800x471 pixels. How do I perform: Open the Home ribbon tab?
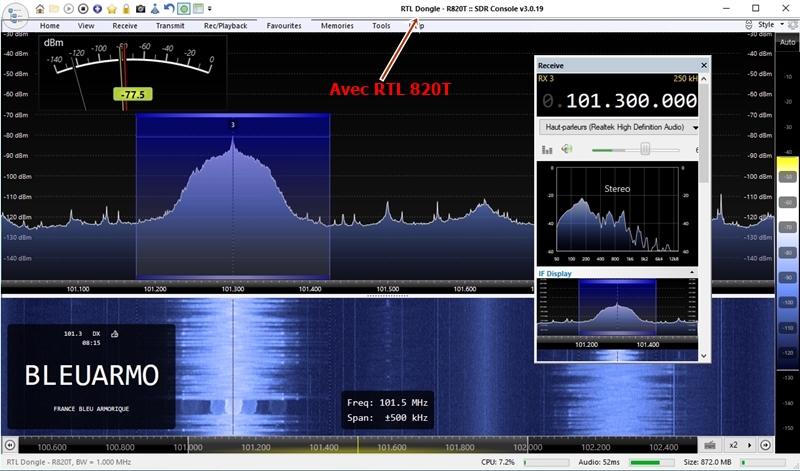49,26
